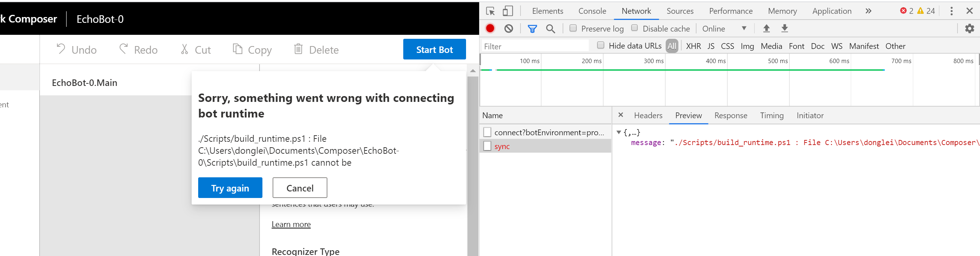This screenshot has width=980, height=256.
Task: Click Try again in error dialog
Action: coord(230,187)
